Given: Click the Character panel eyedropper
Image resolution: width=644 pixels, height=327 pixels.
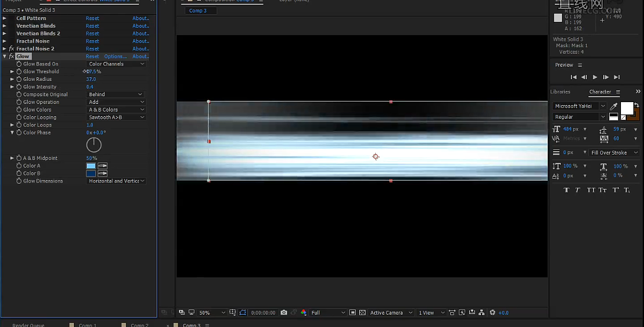Looking at the screenshot, I should tap(614, 106).
